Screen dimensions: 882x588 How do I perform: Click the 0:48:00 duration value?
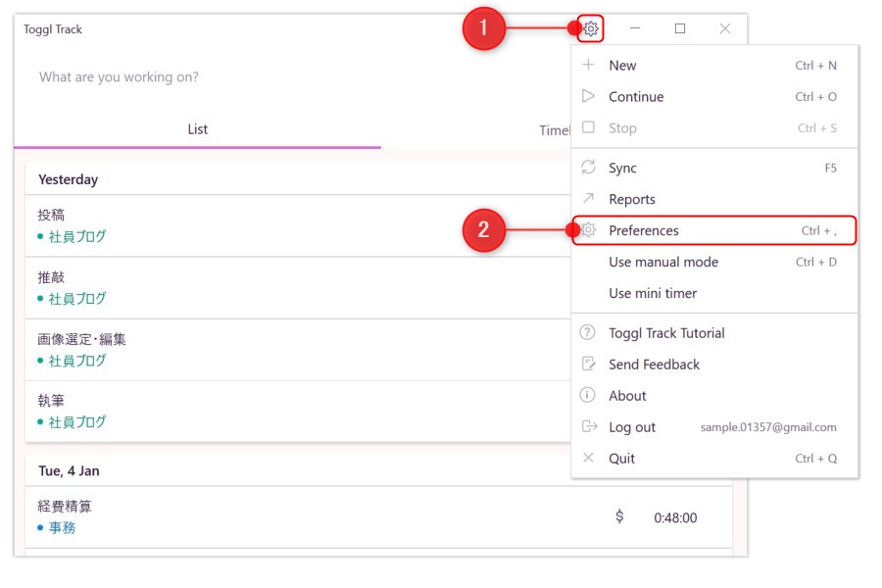[x=675, y=517]
